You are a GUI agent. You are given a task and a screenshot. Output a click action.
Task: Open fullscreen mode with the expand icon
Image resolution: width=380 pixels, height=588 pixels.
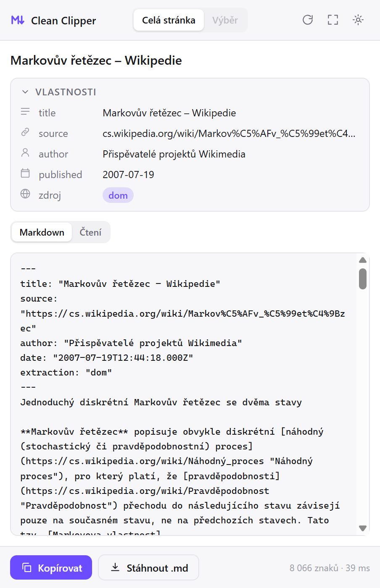[333, 20]
